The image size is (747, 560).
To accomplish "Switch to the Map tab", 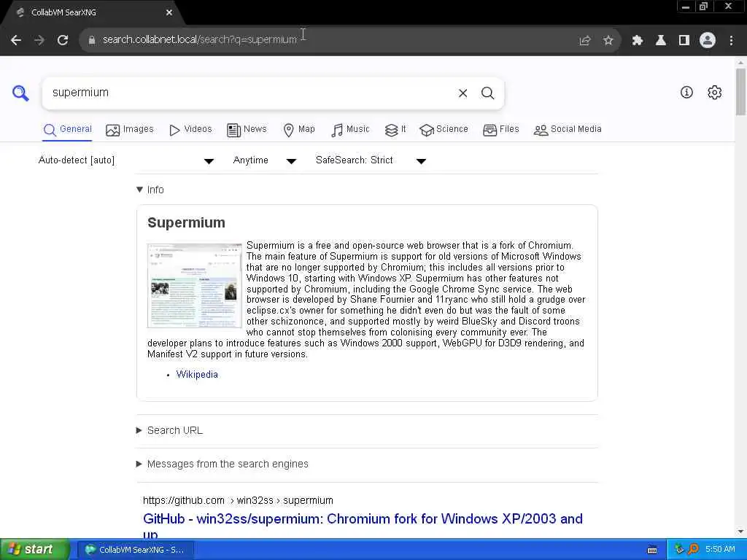I will pos(299,130).
